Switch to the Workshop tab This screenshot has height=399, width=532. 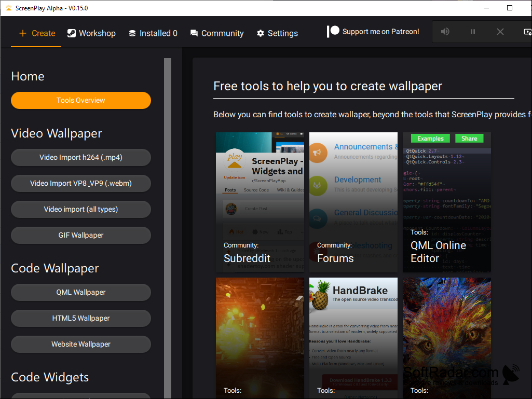91,33
